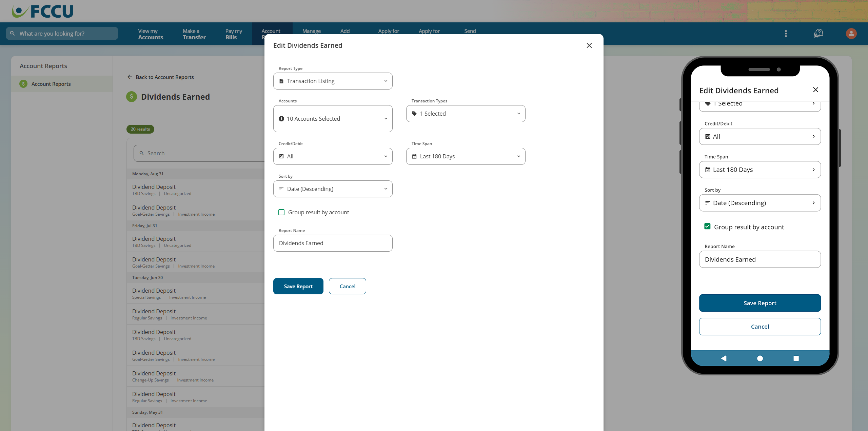Viewport: 868px width, 431px height.
Task: Uncheck Group result by account on phone
Action: pyautogui.click(x=707, y=227)
